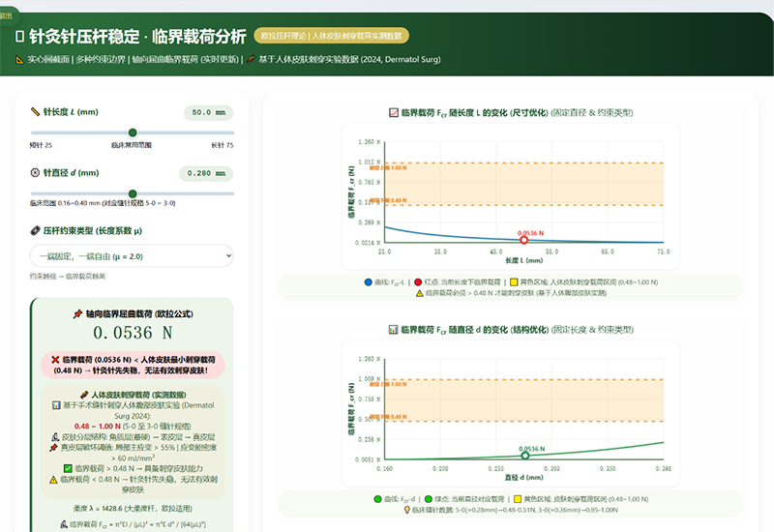Click the chart icon before the length chart title

pyautogui.click(x=394, y=112)
